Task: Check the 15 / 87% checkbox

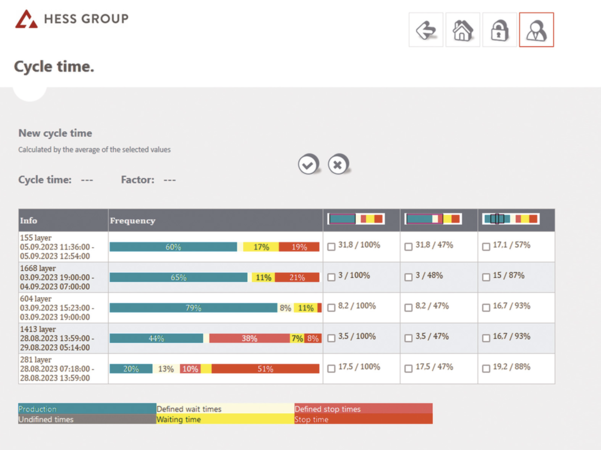Action: point(486,277)
